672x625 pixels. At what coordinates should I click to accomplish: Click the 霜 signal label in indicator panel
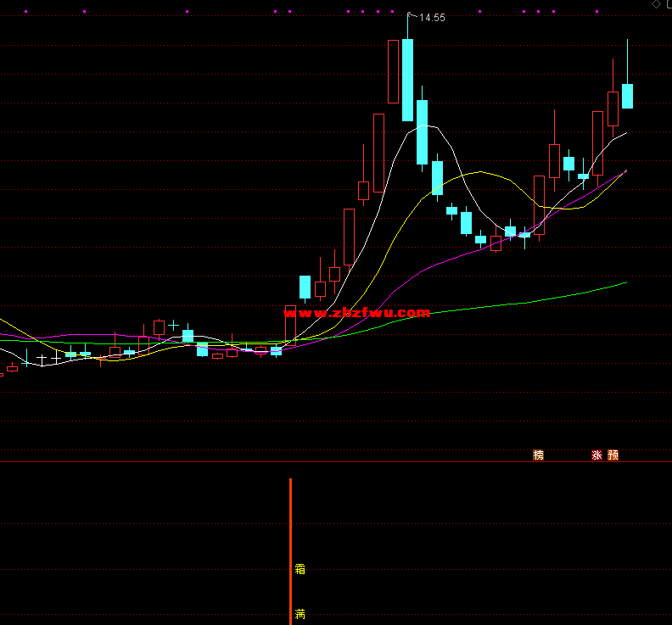click(x=300, y=569)
